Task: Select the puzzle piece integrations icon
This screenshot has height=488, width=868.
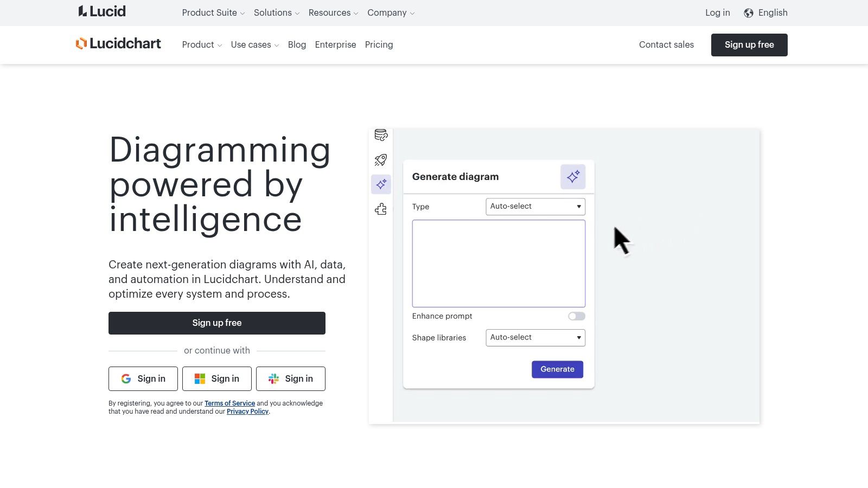Action: [x=381, y=209]
